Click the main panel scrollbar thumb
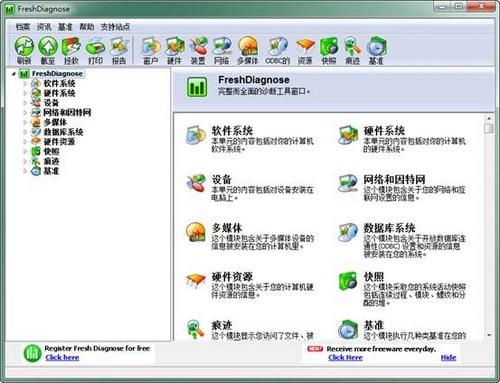 coord(489,128)
